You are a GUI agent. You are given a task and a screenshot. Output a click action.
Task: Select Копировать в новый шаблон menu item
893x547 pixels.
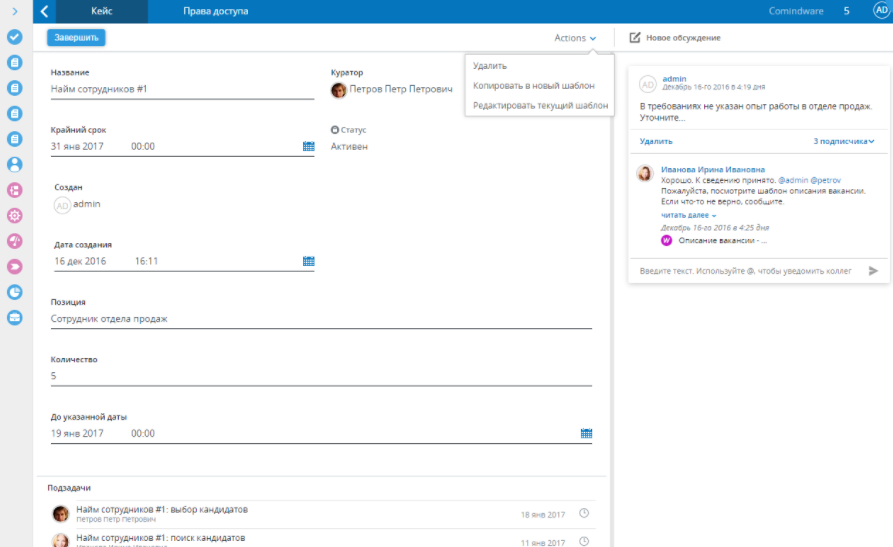click(533, 86)
